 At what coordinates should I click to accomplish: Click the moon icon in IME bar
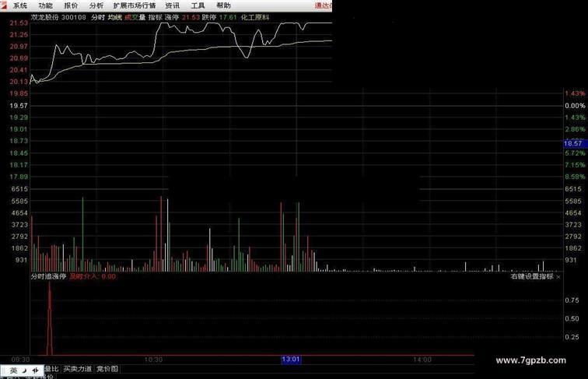coord(24,370)
